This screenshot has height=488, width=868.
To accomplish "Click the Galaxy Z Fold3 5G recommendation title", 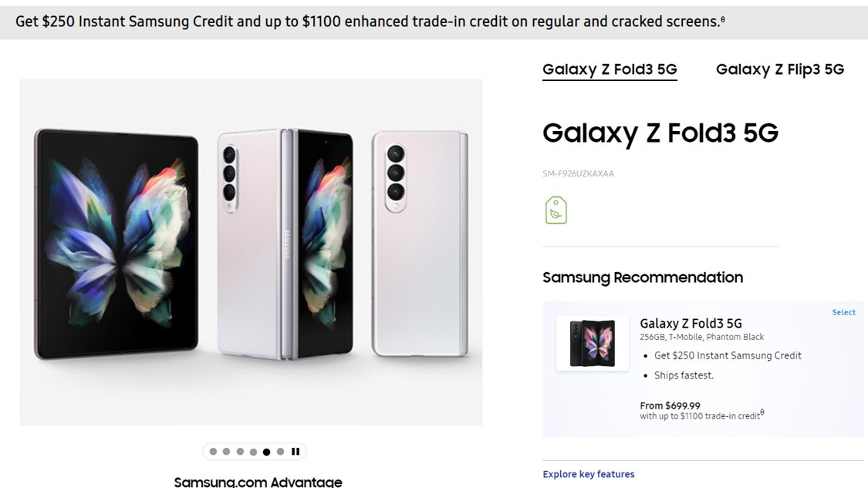I will pos(691,323).
